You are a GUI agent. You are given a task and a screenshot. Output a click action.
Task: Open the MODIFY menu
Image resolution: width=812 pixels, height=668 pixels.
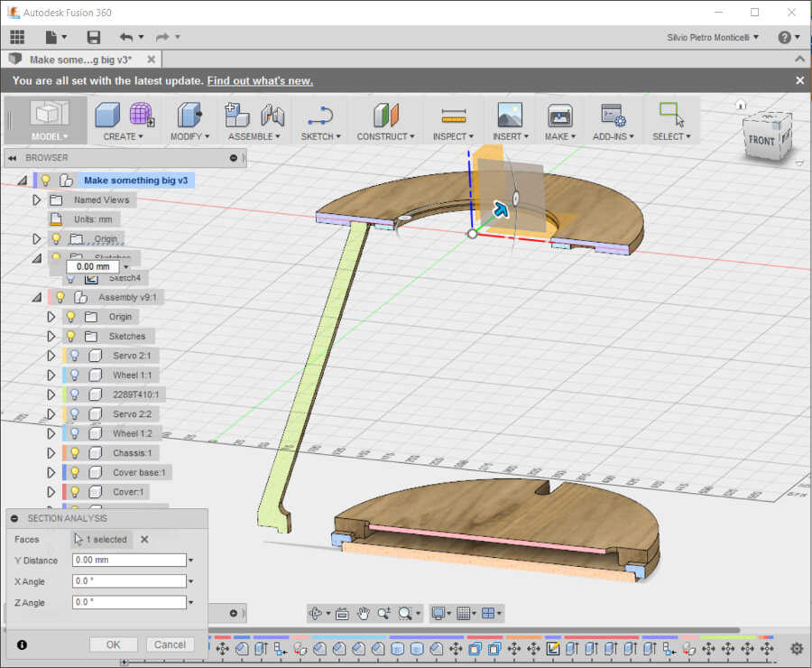click(190, 136)
